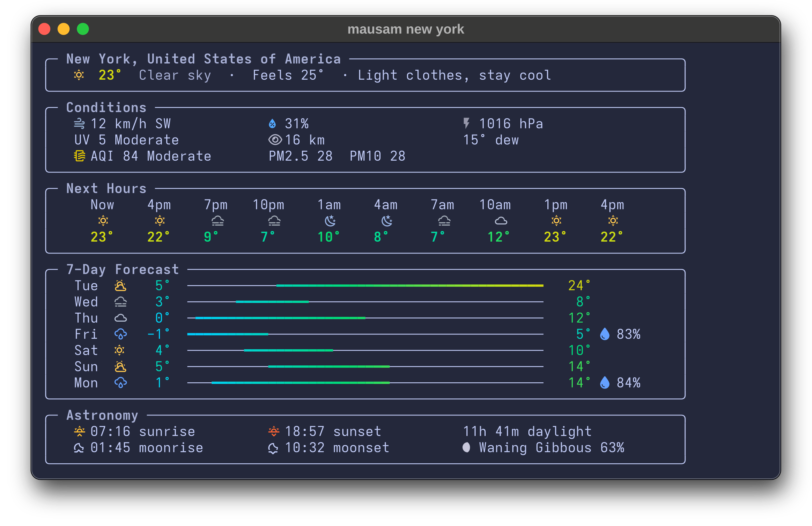The width and height of the screenshot is (812, 526).
Task: Click the '15° dew' value
Action: (x=491, y=140)
